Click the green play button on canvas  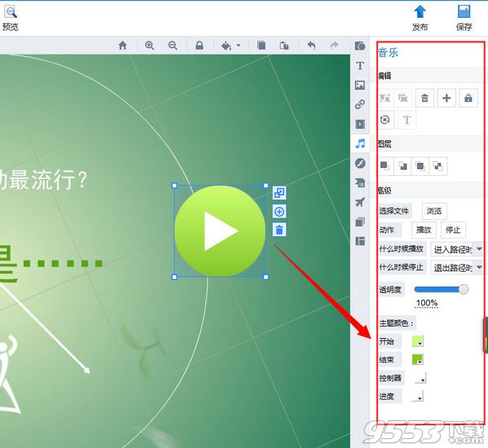point(220,231)
